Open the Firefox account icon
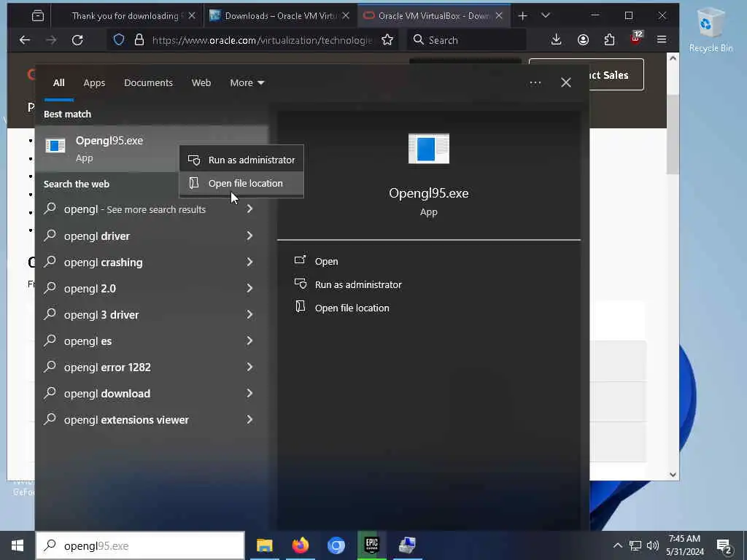747x560 pixels. 583,40
